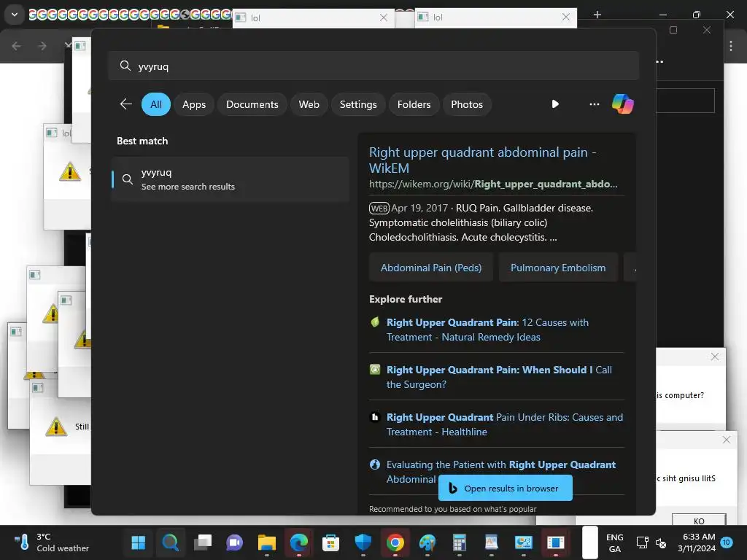Click the Pulmonary Embolism chip
Image resolution: width=747 pixels, height=560 pixels.
[x=558, y=268]
